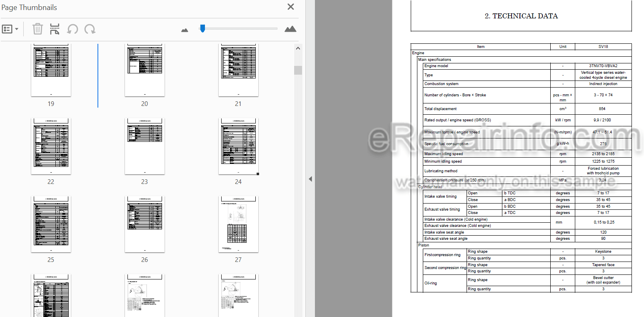Click the '3TNV70-VBVA2' value cell
The width and height of the screenshot is (644, 317).
click(603, 66)
